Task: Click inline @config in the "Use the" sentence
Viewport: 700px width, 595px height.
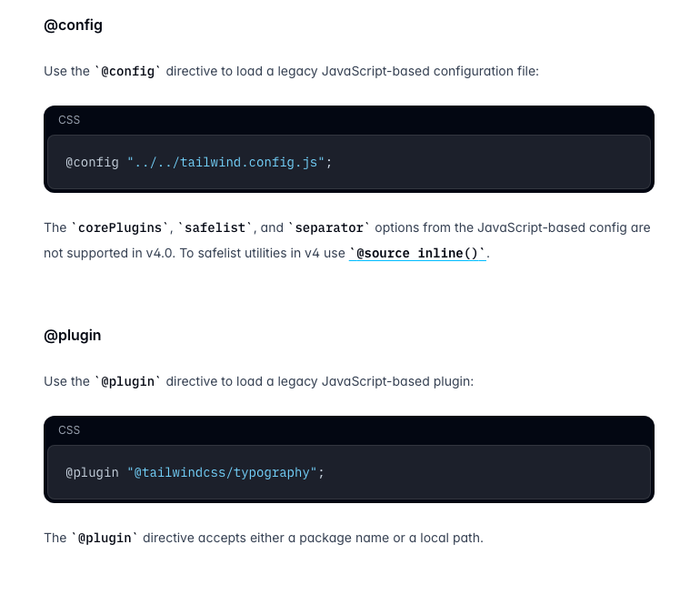Action: [x=127, y=71]
